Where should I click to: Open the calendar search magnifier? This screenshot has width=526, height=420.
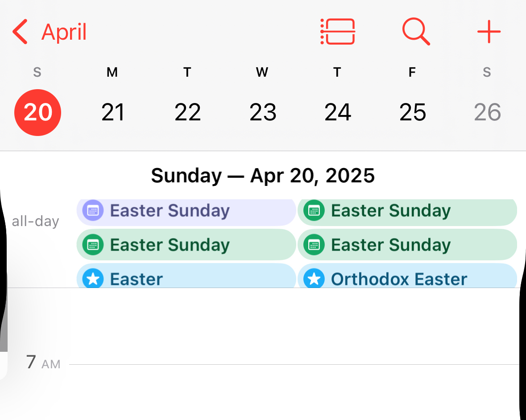(416, 32)
